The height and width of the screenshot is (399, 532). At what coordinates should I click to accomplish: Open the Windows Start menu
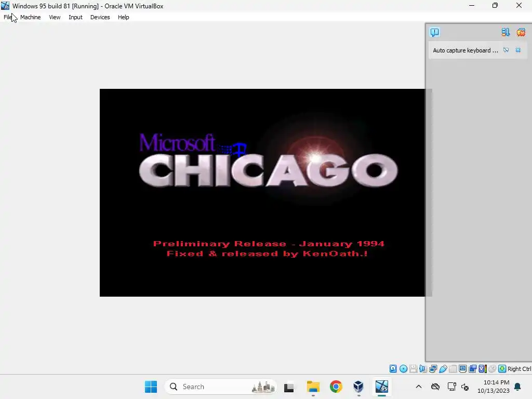pyautogui.click(x=151, y=387)
